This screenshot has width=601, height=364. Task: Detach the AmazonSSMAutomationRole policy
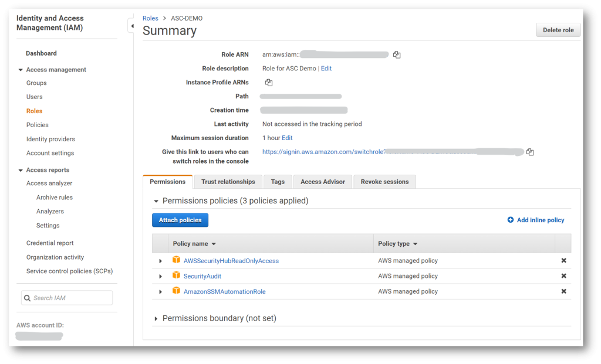point(563,291)
